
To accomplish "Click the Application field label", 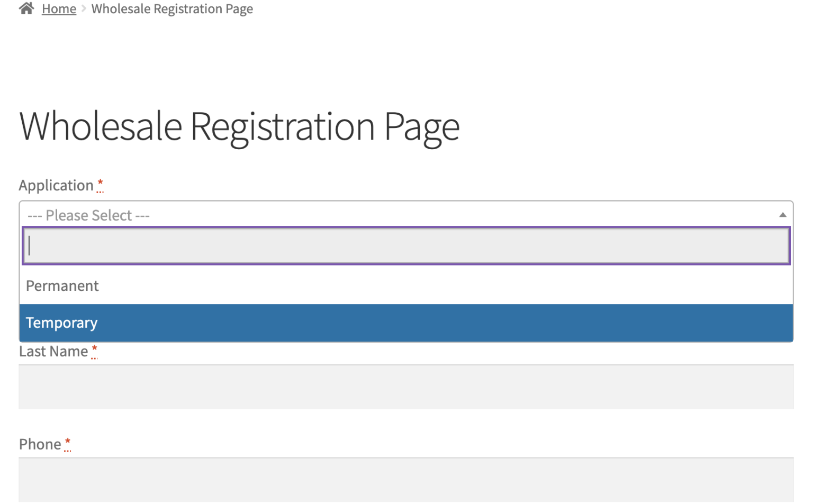I will pos(56,185).
